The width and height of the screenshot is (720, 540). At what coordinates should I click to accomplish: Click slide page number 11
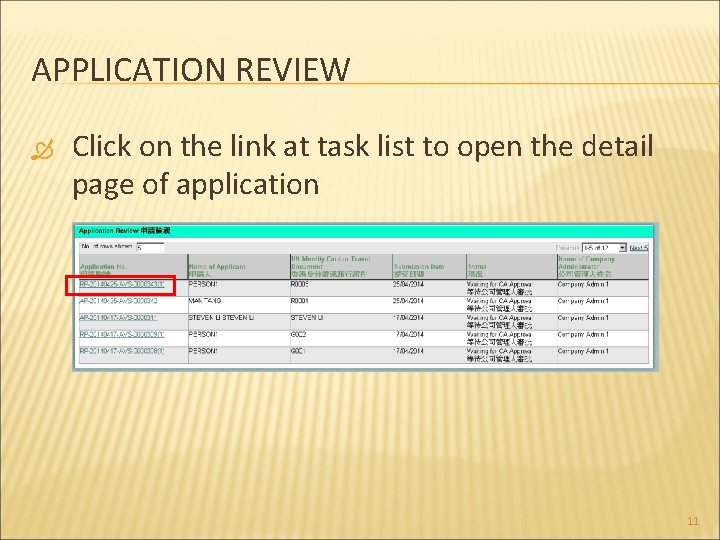(693, 521)
